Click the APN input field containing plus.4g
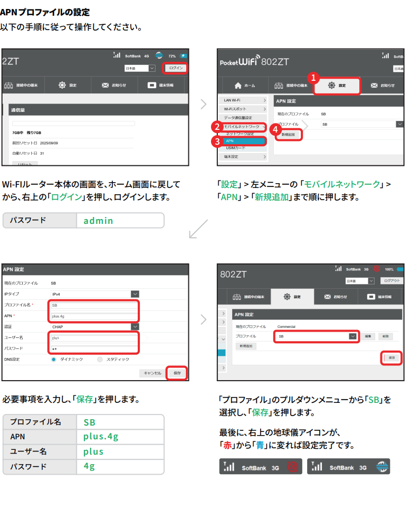 pyautogui.click(x=94, y=316)
